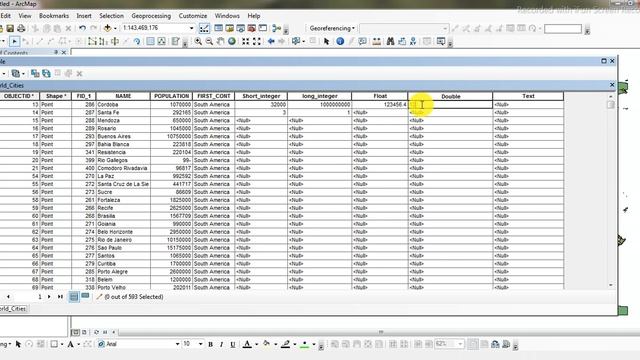The height and width of the screenshot is (360, 640).
Task: Select the Measure tool
Action: pyautogui.click(x=376, y=41)
